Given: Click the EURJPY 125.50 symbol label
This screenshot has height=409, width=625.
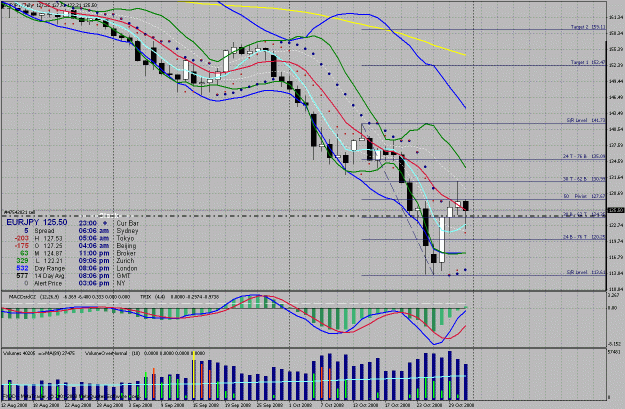Looking at the screenshot, I should tap(37, 222).
